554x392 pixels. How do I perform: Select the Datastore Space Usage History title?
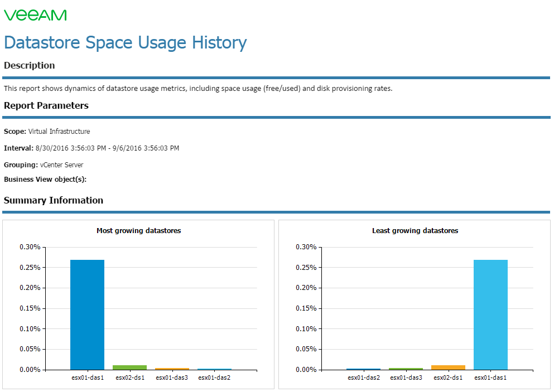125,43
